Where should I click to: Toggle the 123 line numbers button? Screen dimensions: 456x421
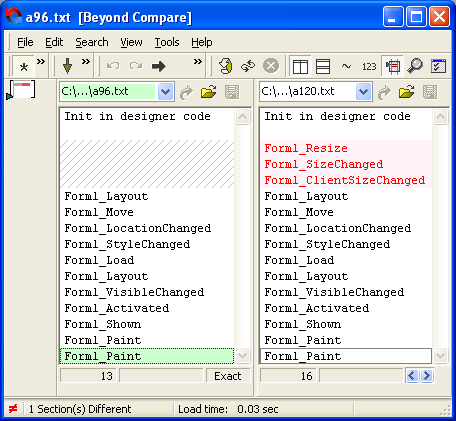coord(369,67)
